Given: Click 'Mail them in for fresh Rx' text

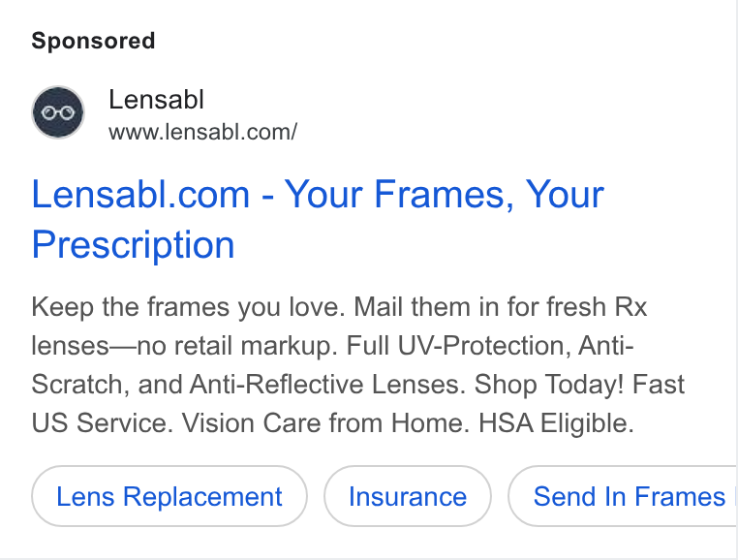Looking at the screenshot, I should [501, 307].
